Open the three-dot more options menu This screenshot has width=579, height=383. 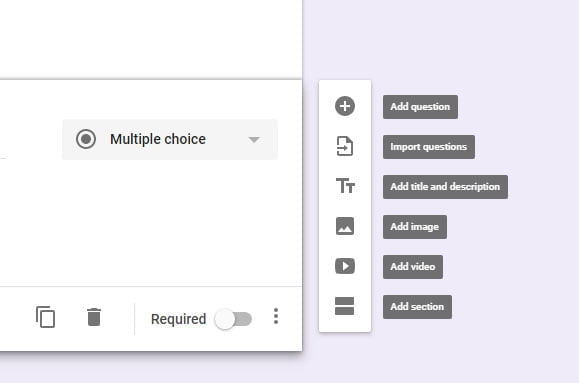point(276,316)
